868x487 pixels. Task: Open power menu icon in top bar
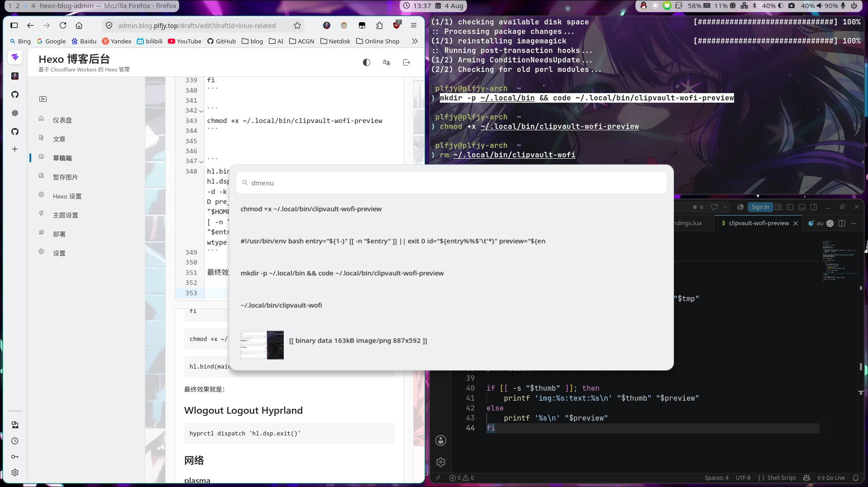pos(854,6)
